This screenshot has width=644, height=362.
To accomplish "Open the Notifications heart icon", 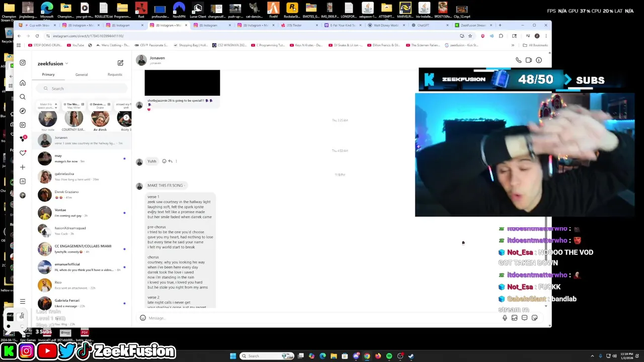I will 22,153.
